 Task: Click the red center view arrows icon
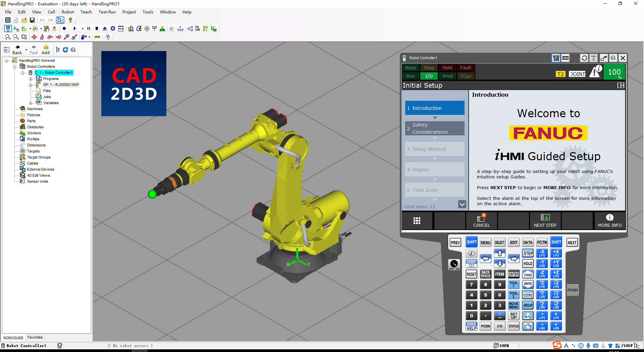pos(34,37)
